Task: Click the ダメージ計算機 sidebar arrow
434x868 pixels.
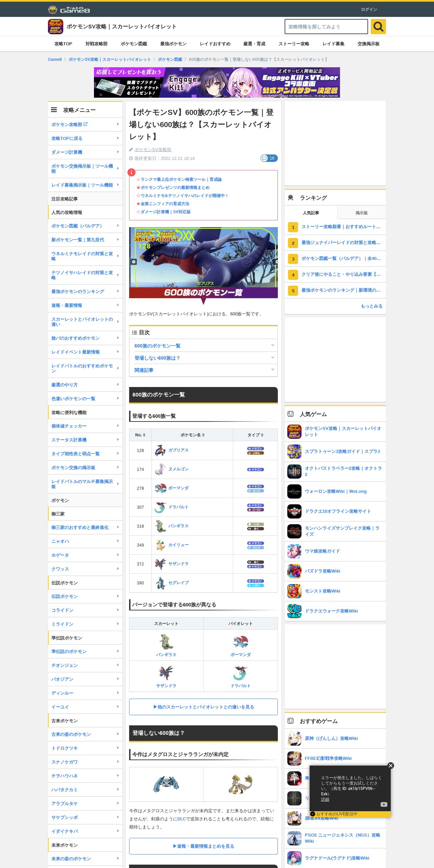Action: 118,152
